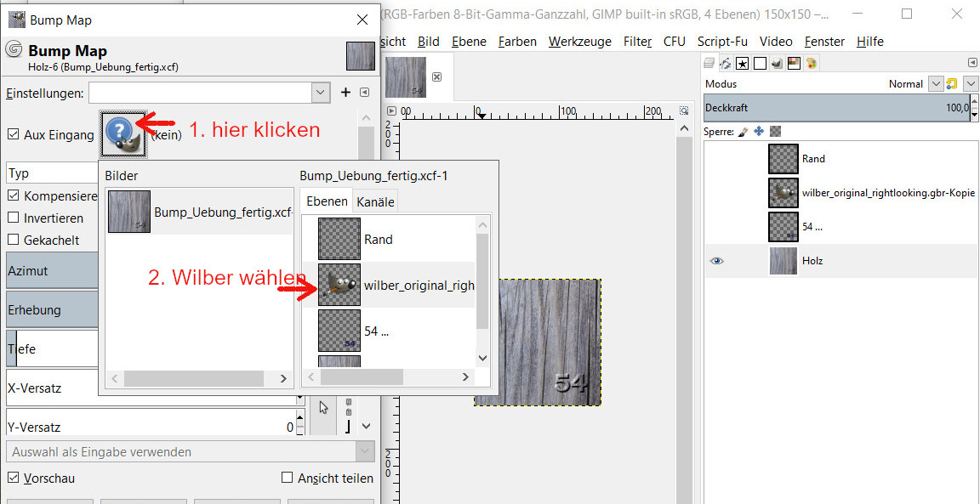Click the Aux Eingang Wilber picker button

coord(123,134)
